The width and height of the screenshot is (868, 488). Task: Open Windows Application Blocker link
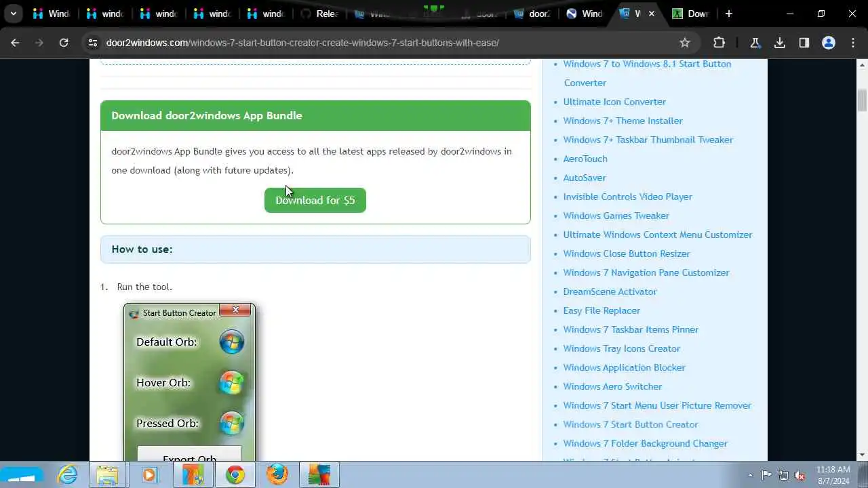click(x=624, y=367)
